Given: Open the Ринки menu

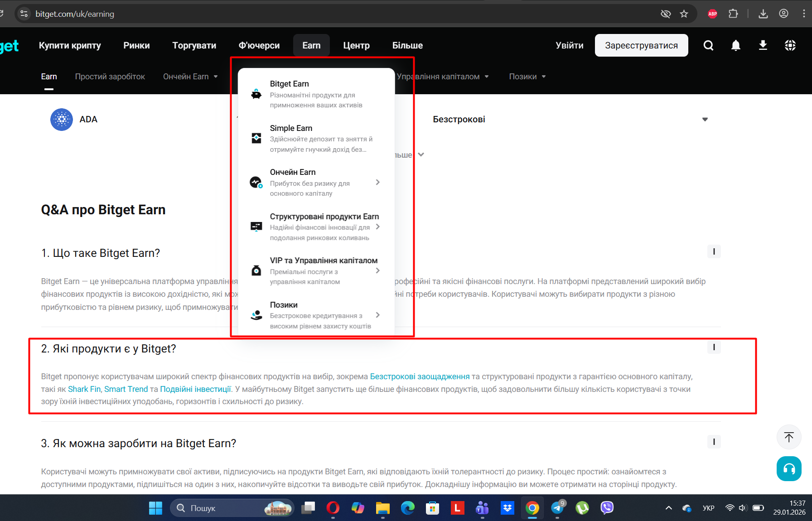Looking at the screenshot, I should (x=136, y=45).
